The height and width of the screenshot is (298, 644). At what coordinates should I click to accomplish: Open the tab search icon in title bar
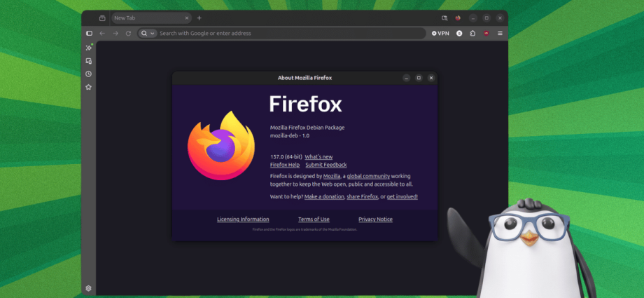[444, 18]
